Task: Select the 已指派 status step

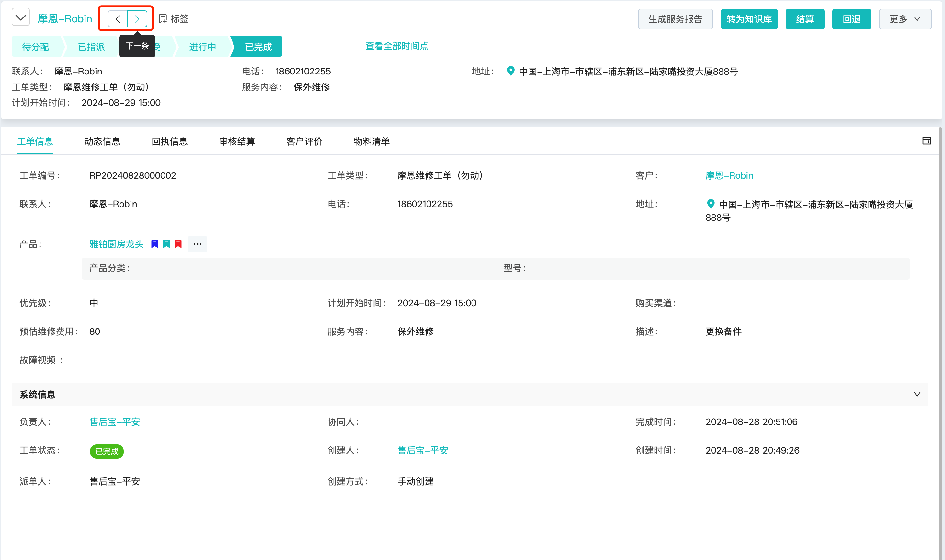Action: [x=91, y=46]
